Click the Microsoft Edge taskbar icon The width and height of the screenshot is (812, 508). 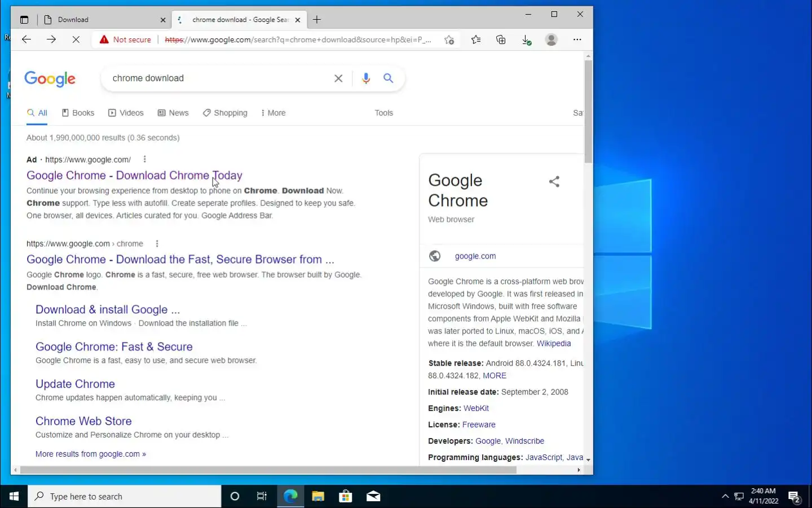[290, 497]
